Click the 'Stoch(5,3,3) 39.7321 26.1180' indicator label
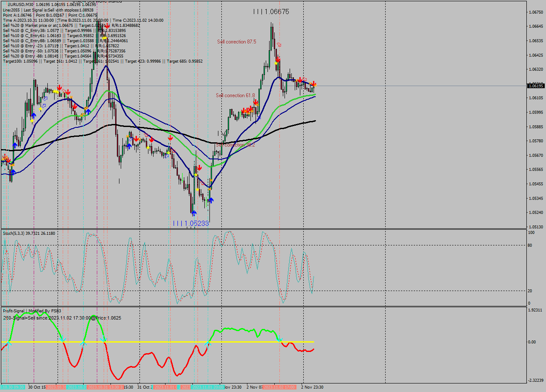The height and width of the screenshot is (392, 546). 29,233
